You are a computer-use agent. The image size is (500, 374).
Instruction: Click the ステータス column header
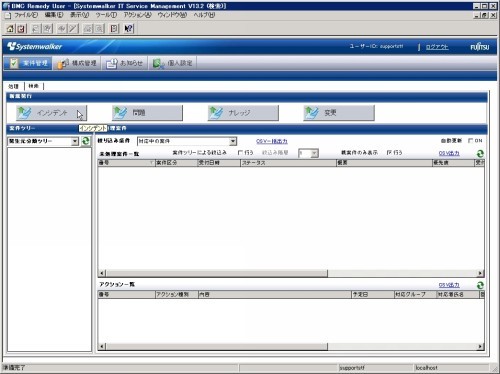288,163
